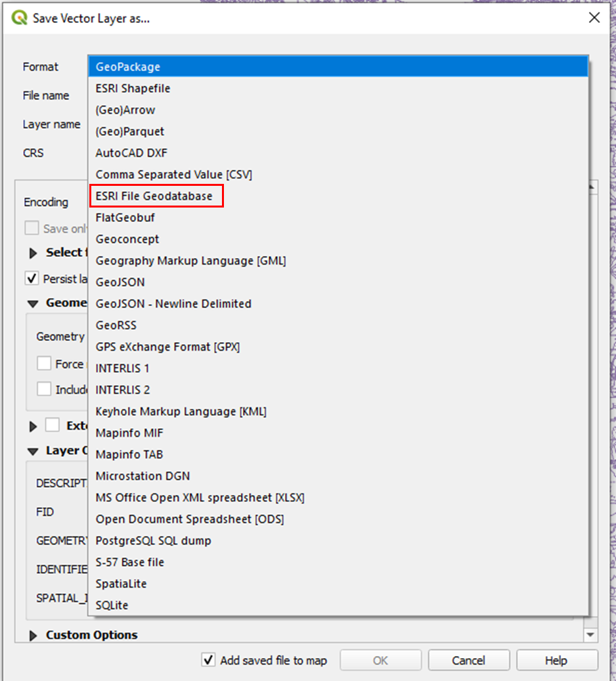Select PostgreSQL SQL dump format
This screenshot has width=616, height=681.
coord(338,540)
